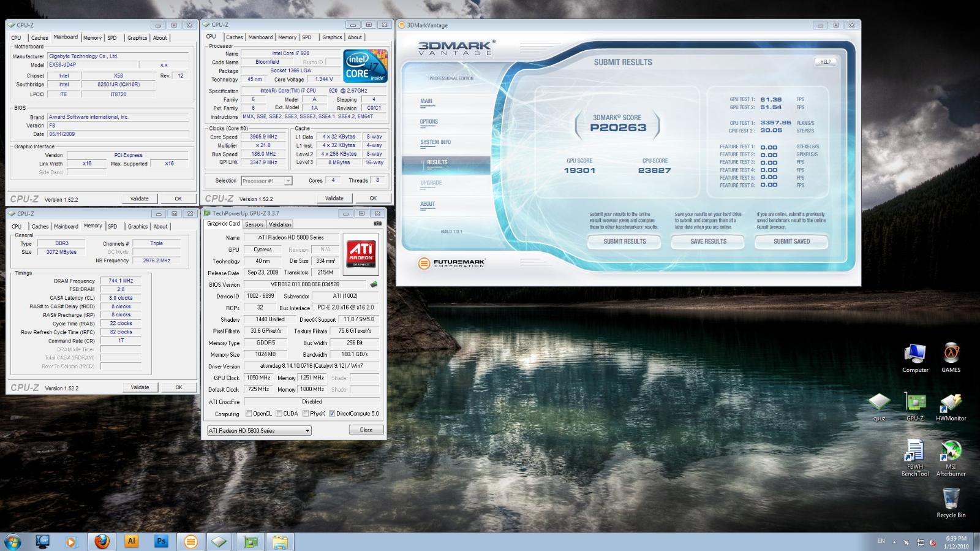Switch to GPU-Z taskbar button
Viewport: 980px width, 551px height.
coord(251,542)
